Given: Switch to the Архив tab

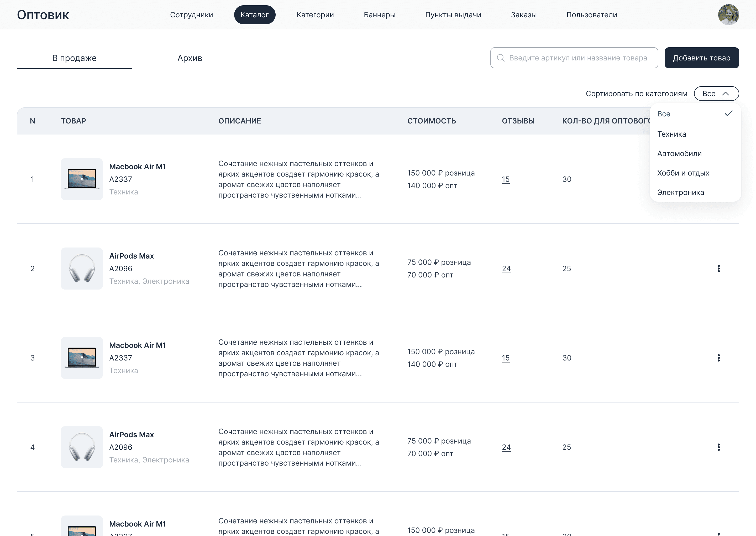Looking at the screenshot, I should [x=190, y=58].
